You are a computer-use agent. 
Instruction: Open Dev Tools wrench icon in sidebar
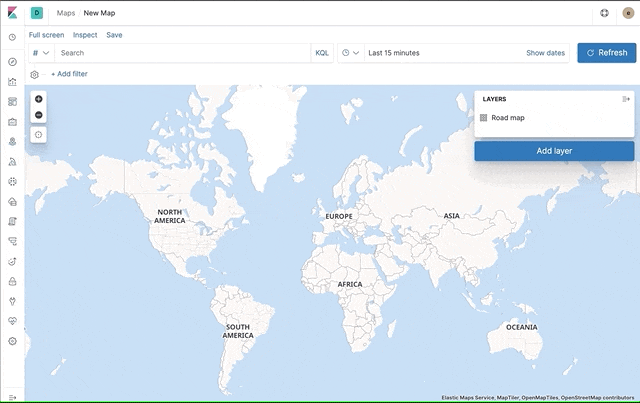pos(13,301)
